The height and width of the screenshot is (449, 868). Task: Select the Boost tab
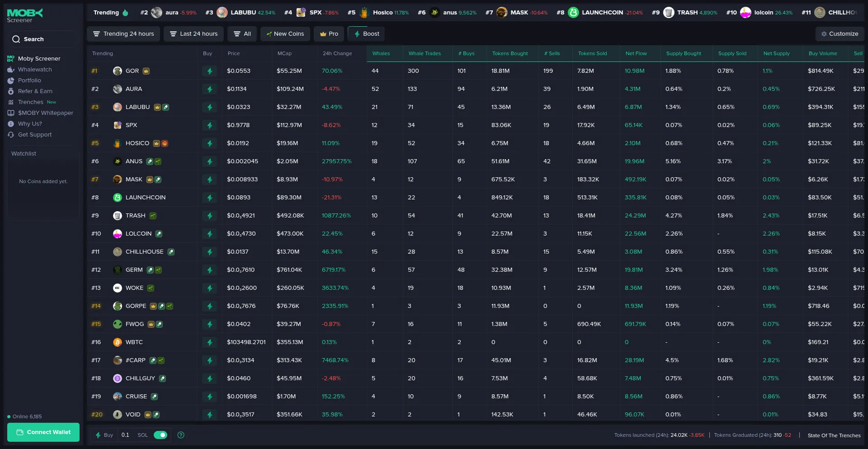pyautogui.click(x=367, y=34)
